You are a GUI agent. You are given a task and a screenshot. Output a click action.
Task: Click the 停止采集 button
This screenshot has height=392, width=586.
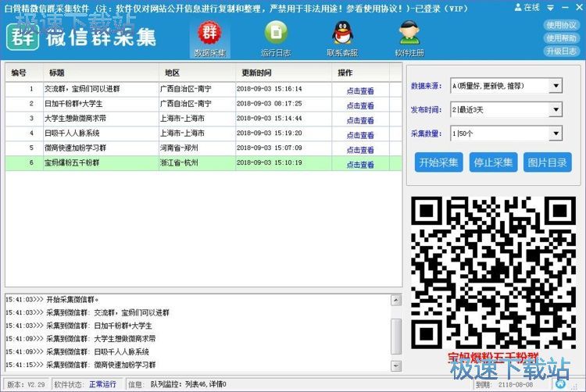(x=493, y=162)
